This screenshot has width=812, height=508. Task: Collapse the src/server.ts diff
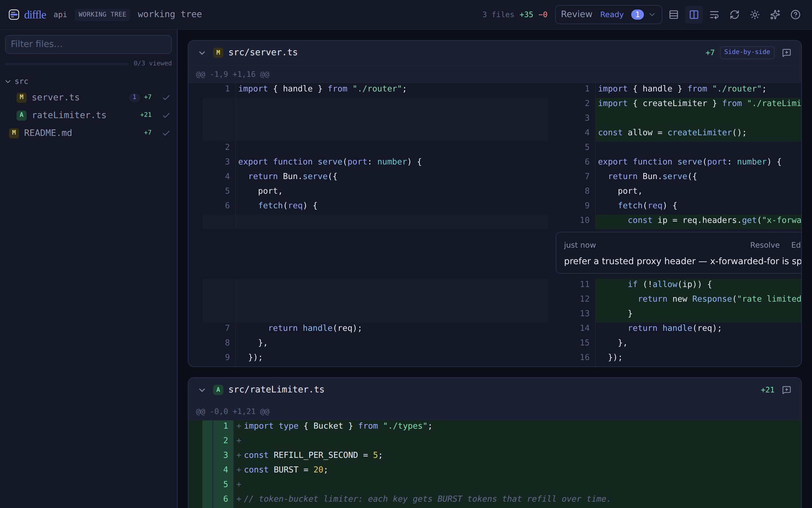pos(202,53)
